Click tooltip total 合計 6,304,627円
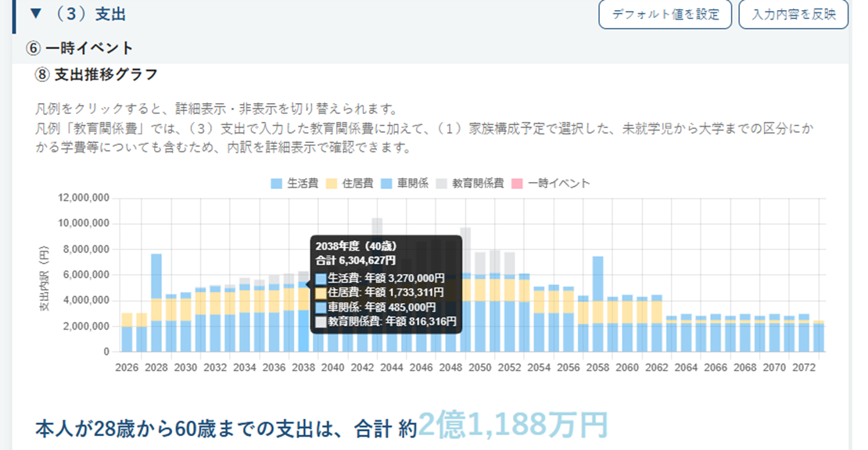Image resolution: width=868 pixels, height=450 pixels. 355,260
